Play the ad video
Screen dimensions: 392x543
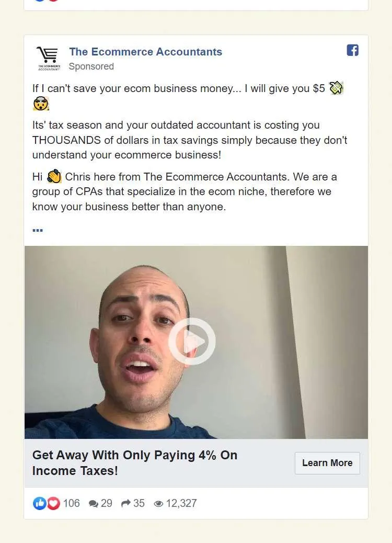point(192,341)
